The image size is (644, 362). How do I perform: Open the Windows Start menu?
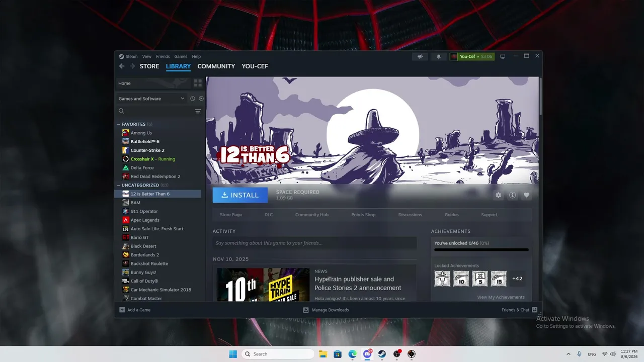click(233, 354)
